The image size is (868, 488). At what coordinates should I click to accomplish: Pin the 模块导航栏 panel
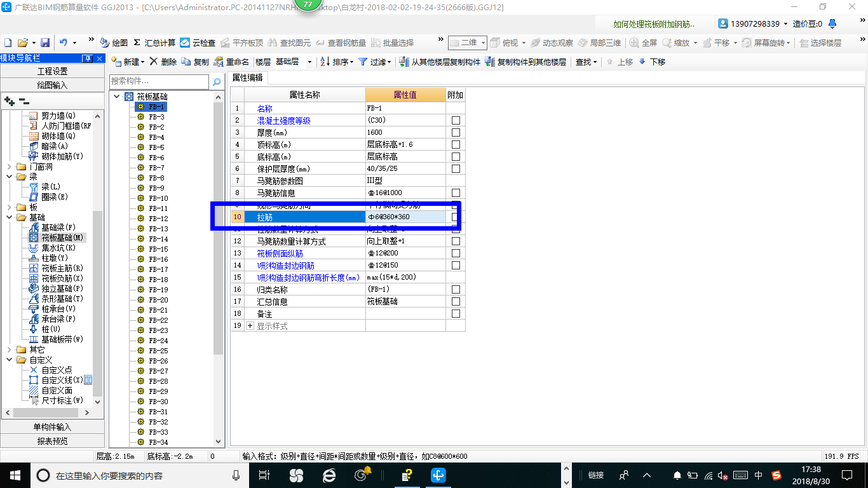(x=88, y=58)
